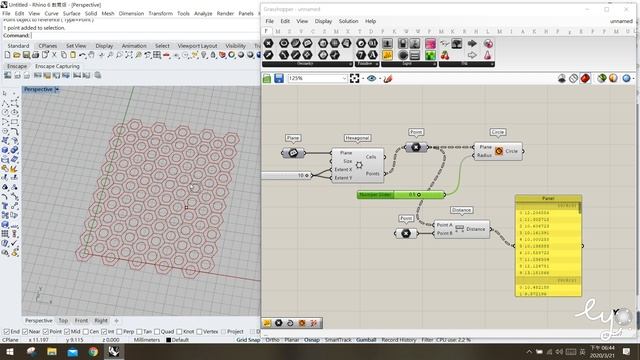Image resolution: width=640 pixels, height=360 pixels.
Task: Toggle the Int osnap checkbox
Action: pyautogui.click(x=104, y=332)
